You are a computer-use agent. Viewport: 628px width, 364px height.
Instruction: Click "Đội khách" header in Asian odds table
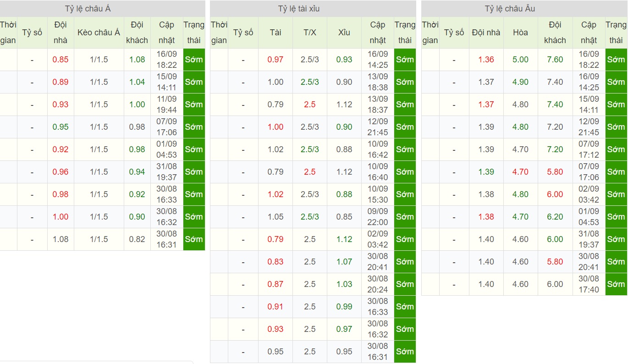coord(137,33)
